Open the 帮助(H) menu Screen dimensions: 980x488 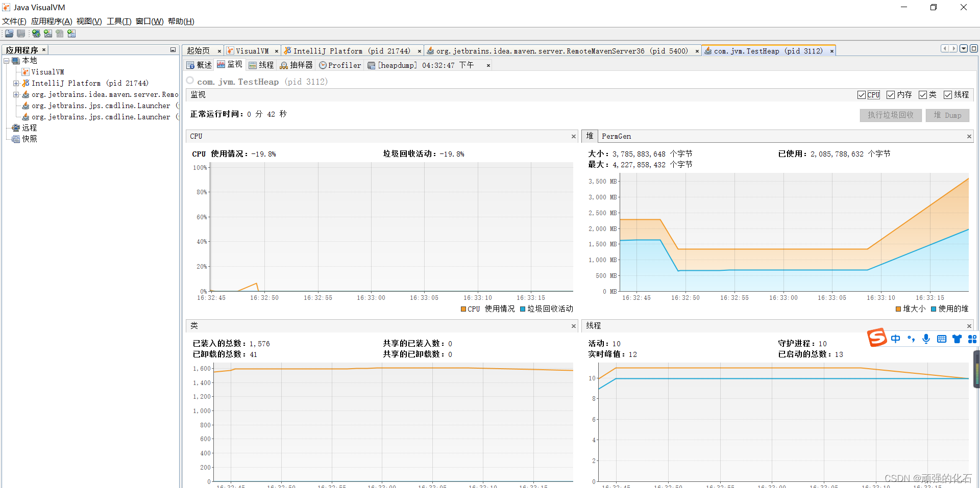pos(181,21)
